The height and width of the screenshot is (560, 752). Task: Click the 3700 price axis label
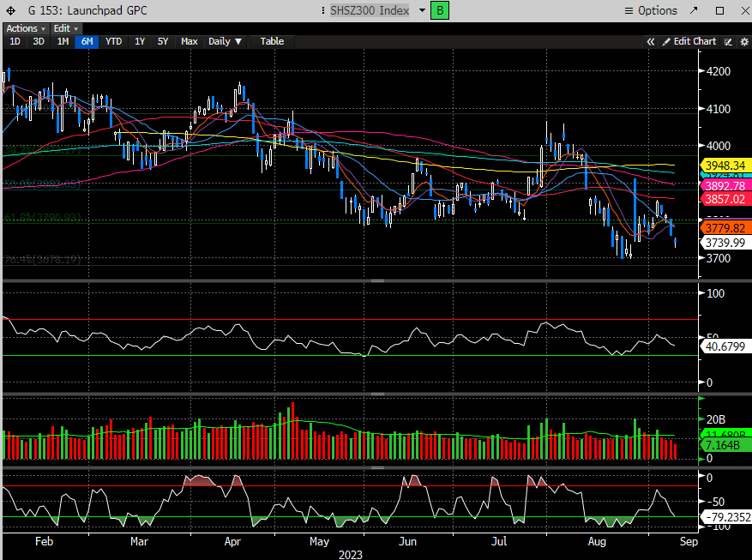(719, 258)
